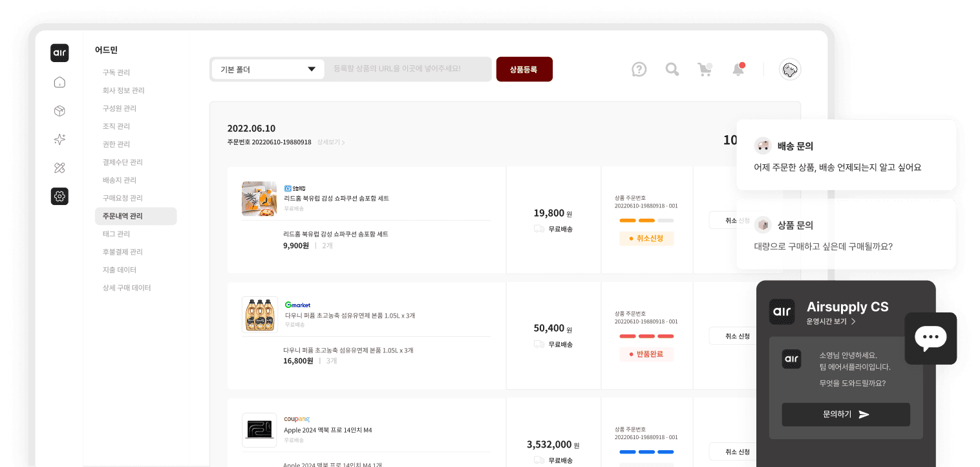The image size is (980, 467).
Task: Open the help question mark icon
Action: click(639, 69)
